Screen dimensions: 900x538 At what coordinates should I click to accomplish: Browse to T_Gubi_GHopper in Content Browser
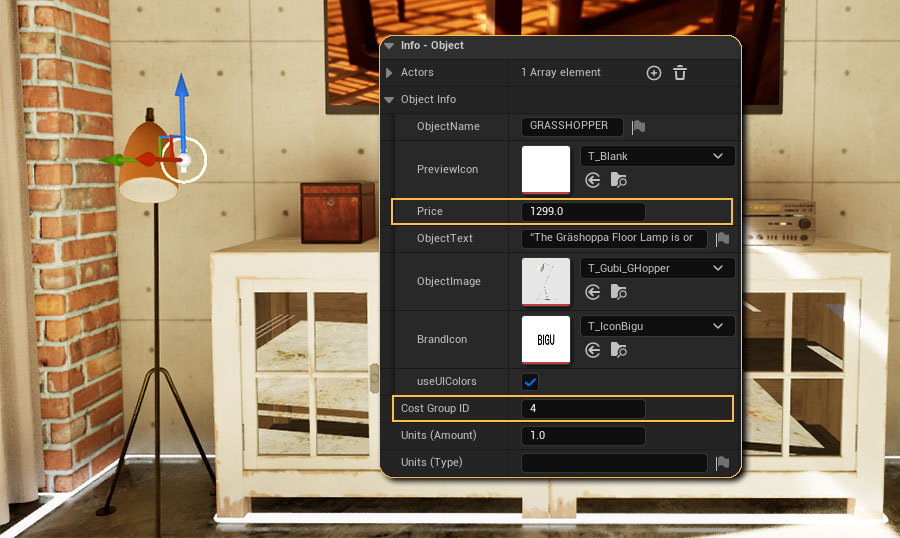pyautogui.click(x=619, y=293)
